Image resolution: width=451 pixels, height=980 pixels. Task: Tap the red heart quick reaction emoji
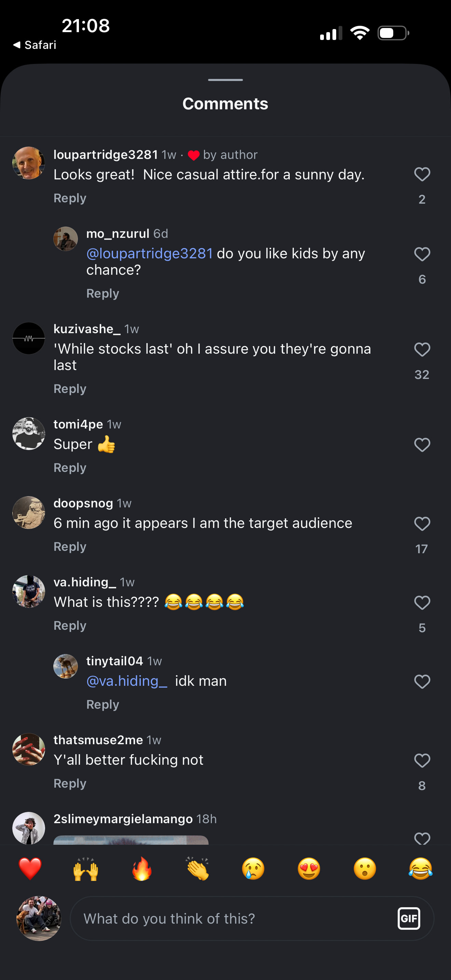pyautogui.click(x=30, y=869)
